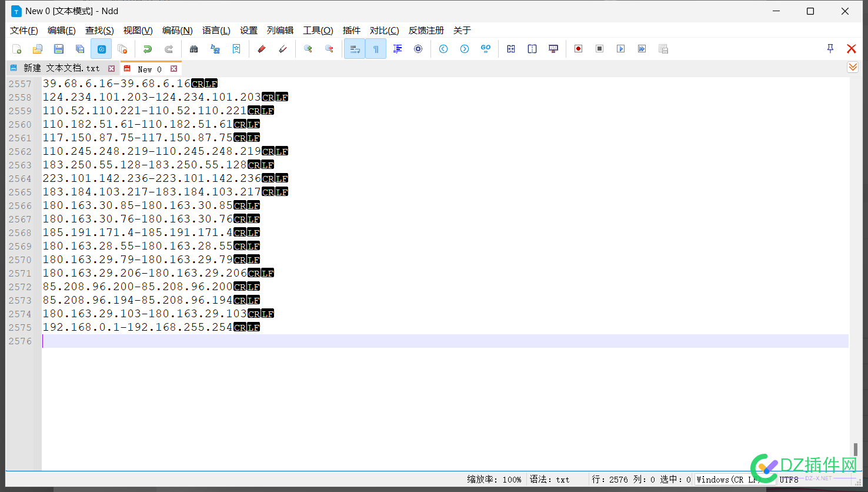Open a file via folder icon
This screenshot has height=492, width=868.
coord(38,49)
